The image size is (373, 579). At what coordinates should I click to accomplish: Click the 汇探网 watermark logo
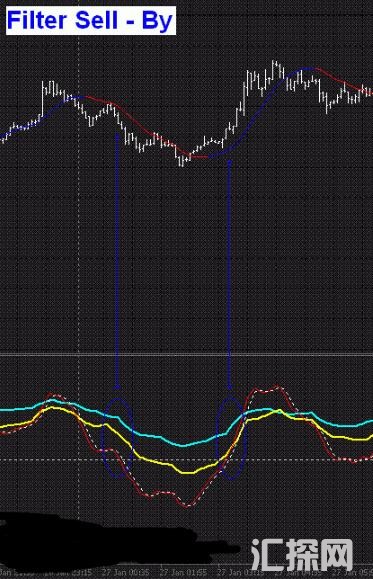coord(302,555)
